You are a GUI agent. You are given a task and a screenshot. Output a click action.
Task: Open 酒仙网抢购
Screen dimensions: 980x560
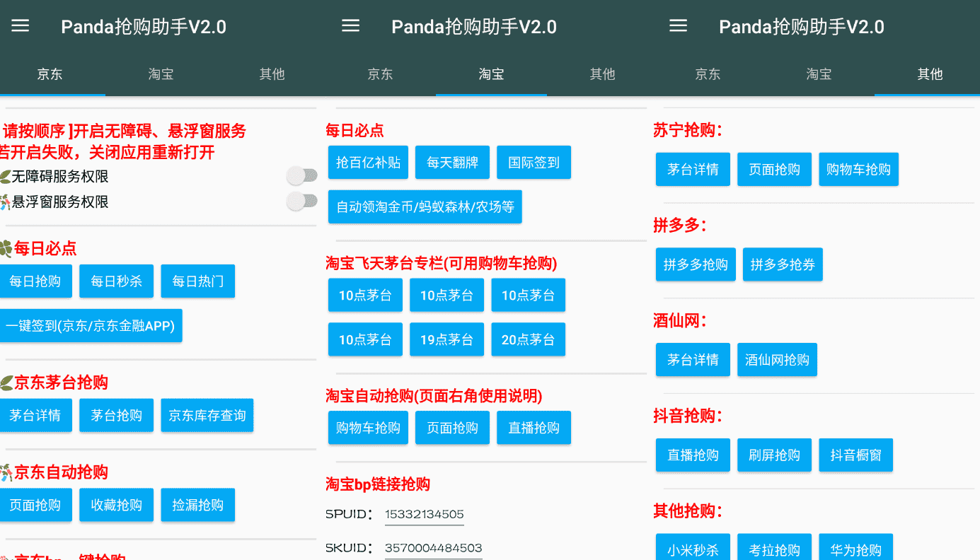click(x=777, y=360)
